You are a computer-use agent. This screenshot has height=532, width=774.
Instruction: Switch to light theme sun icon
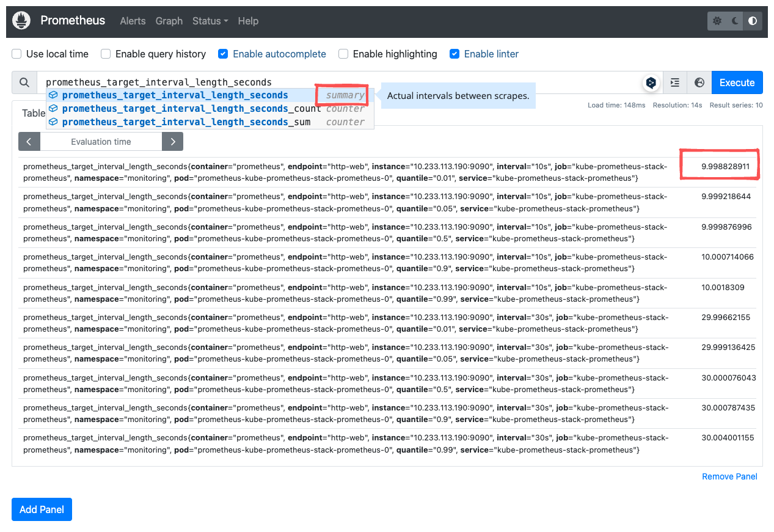coord(717,21)
